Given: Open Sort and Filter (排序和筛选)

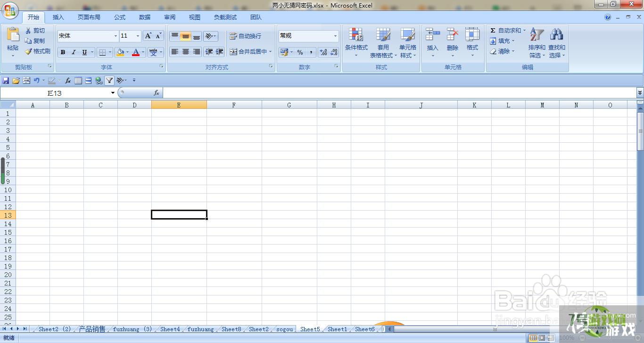Looking at the screenshot, I should pos(537,42).
